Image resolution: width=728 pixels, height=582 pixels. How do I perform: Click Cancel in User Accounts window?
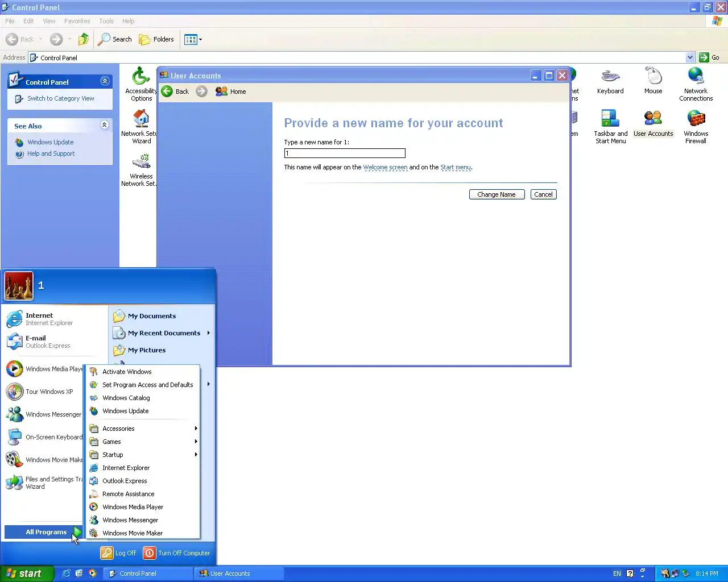[x=543, y=194]
